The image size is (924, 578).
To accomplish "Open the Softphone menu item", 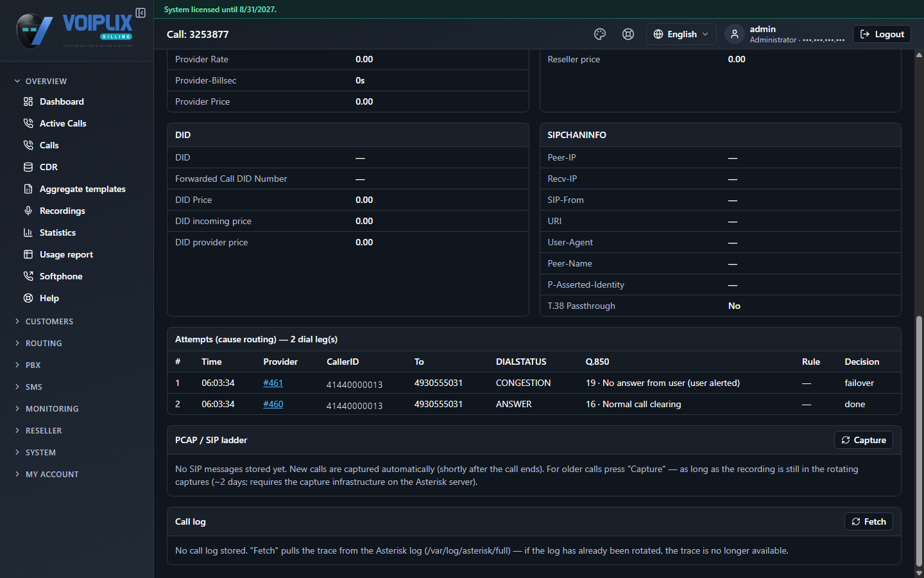I will (61, 276).
